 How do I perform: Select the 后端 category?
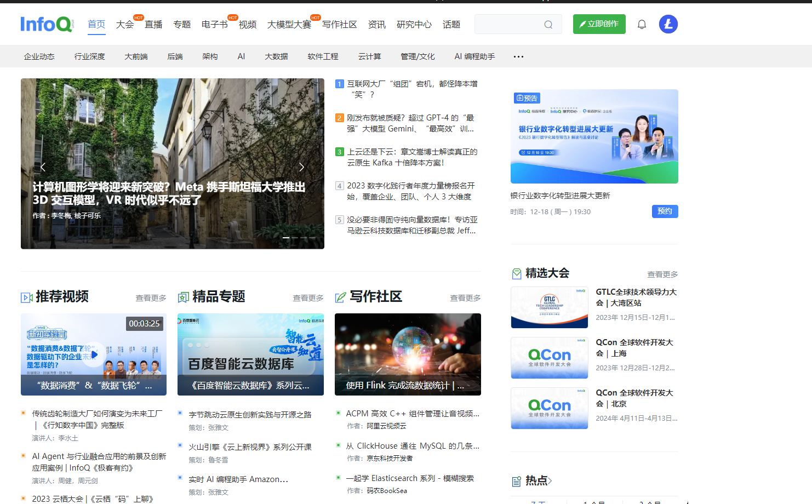(x=175, y=56)
